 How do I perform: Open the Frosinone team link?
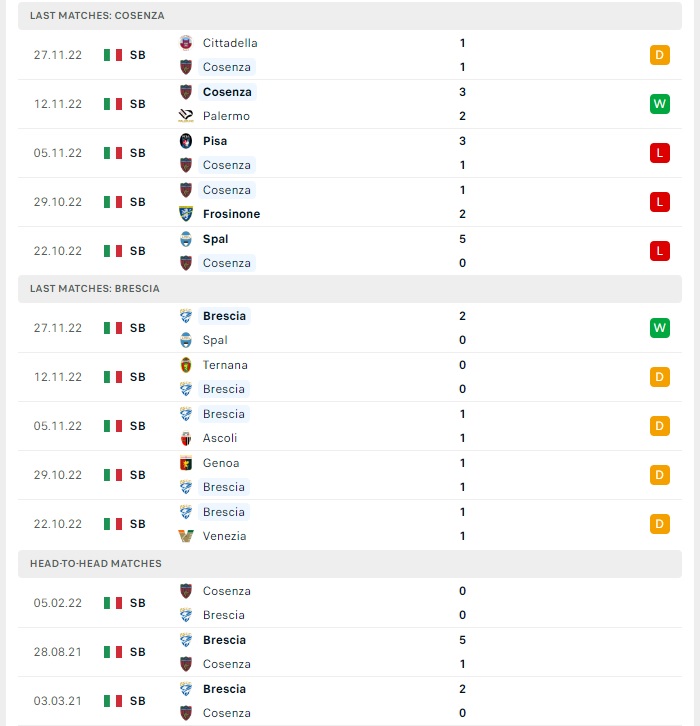tap(231, 214)
